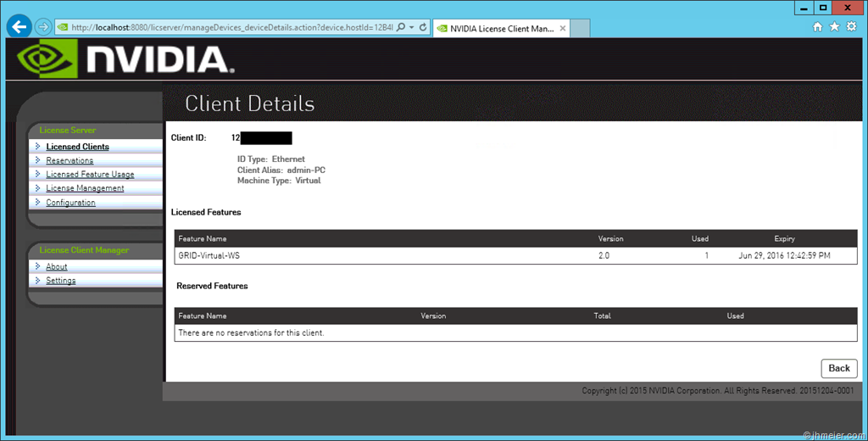Screen dimensions: 868x441
Task: Open the browser Tools gear icon
Action: [x=851, y=27]
